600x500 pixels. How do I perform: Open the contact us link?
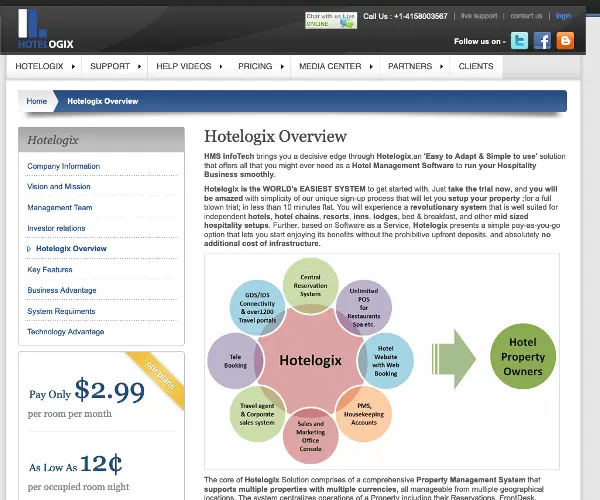(526, 16)
